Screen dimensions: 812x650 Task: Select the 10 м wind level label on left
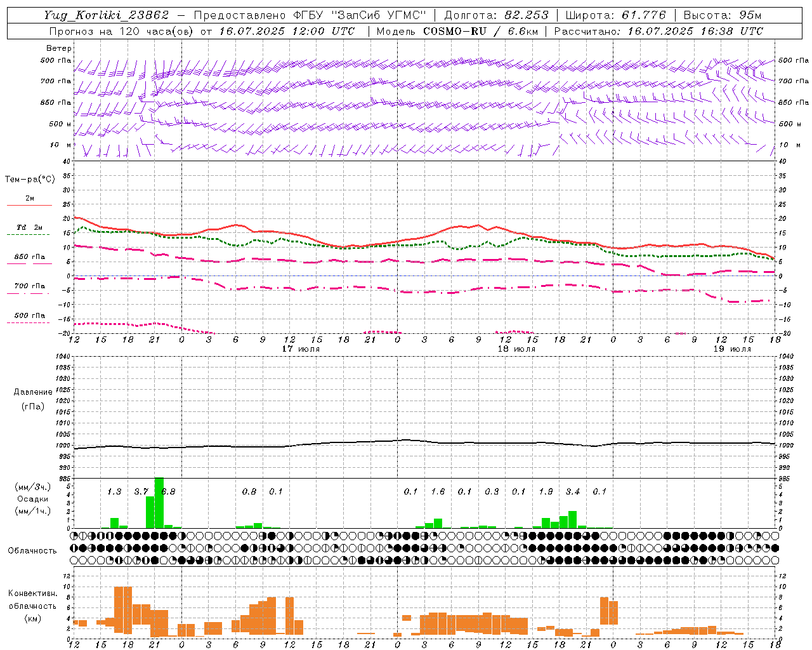pos(61,145)
